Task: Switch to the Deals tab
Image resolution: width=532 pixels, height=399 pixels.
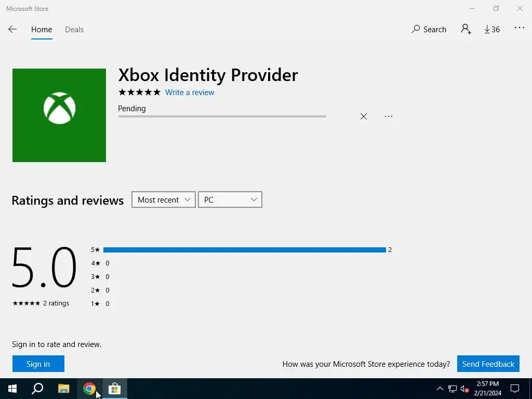Action: point(74,30)
